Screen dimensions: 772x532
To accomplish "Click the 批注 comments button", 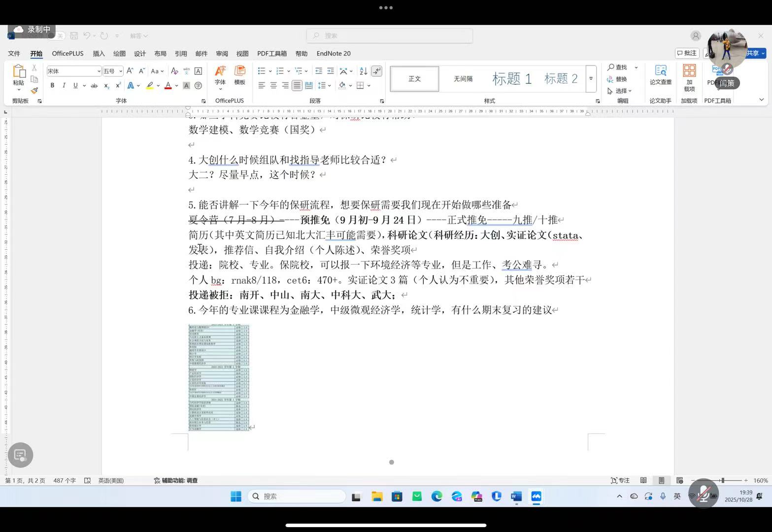I will tap(687, 53).
